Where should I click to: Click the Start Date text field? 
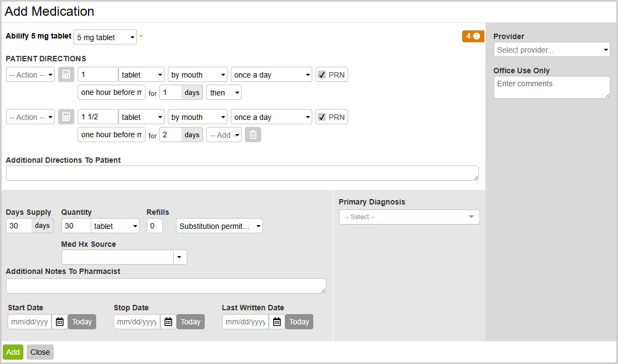pos(30,322)
